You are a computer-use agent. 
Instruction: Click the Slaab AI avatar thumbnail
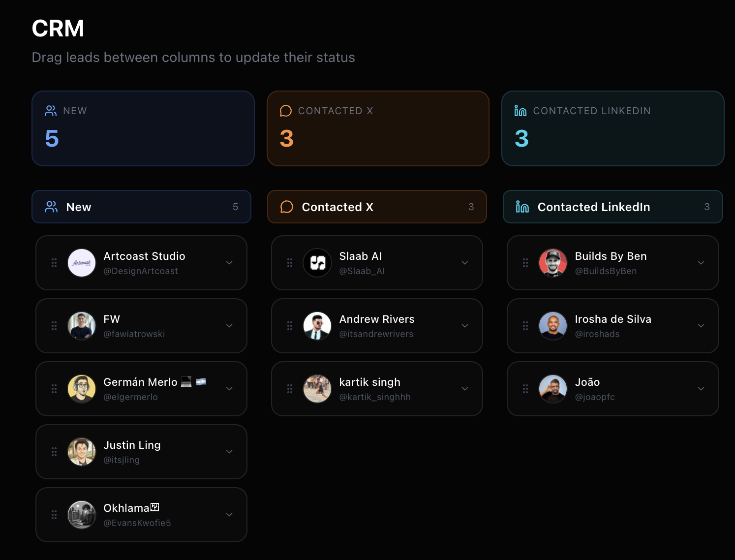click(x=317, y=263)
